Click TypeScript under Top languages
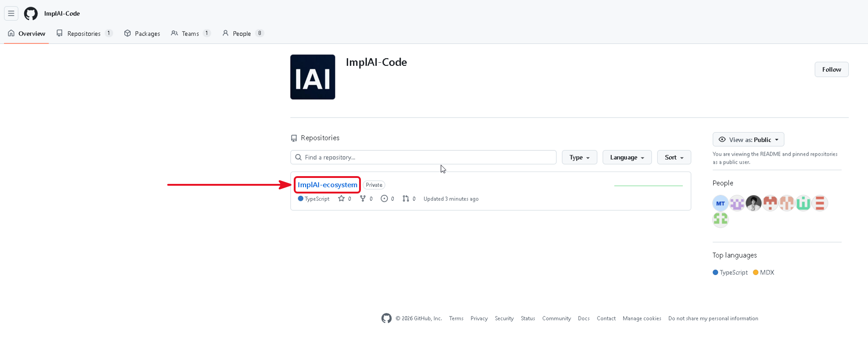 (x=730, y=273)
